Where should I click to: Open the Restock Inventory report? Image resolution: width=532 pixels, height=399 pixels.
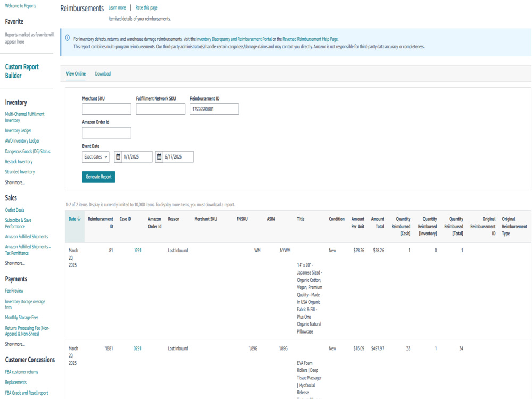tap(19, 162)
